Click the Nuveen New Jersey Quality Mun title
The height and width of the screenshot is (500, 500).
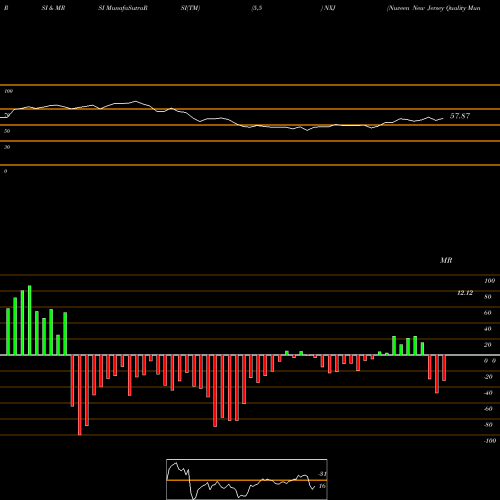click(x=434, y=8)
